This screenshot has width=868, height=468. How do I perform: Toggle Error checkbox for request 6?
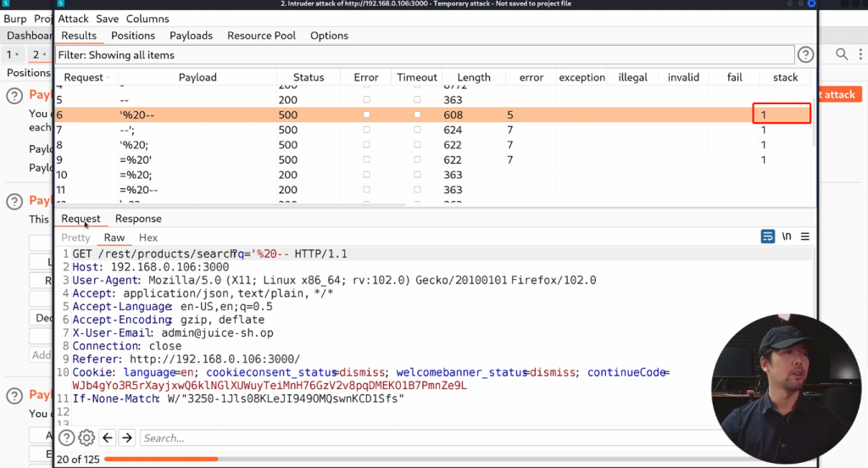[x=366, y=114]
